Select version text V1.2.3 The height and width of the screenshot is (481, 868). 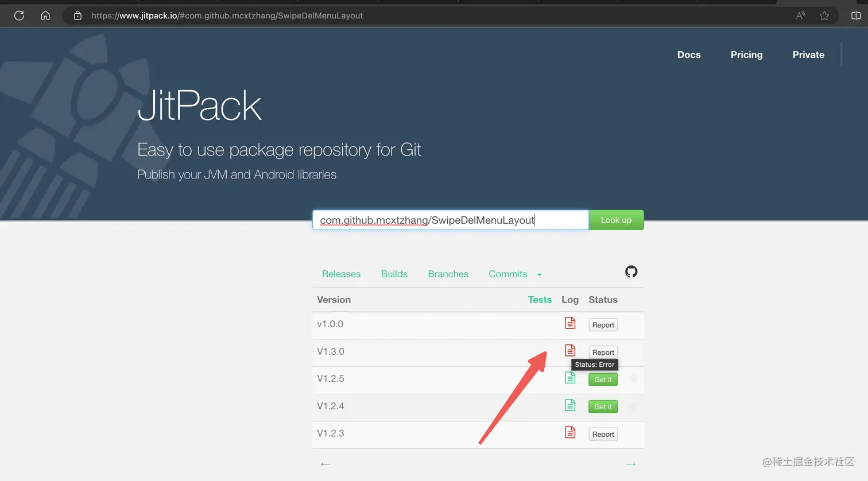pyautogui.click(x=331, y=433)
